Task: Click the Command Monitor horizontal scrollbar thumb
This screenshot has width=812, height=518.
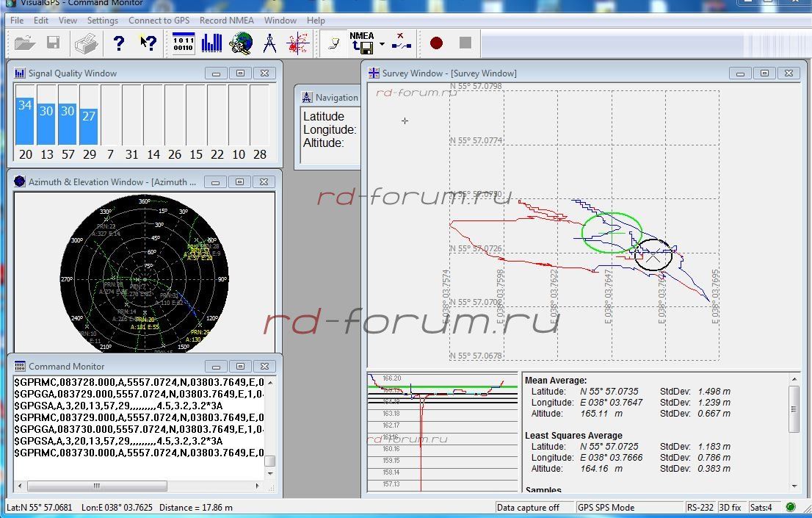Action: 98,486
